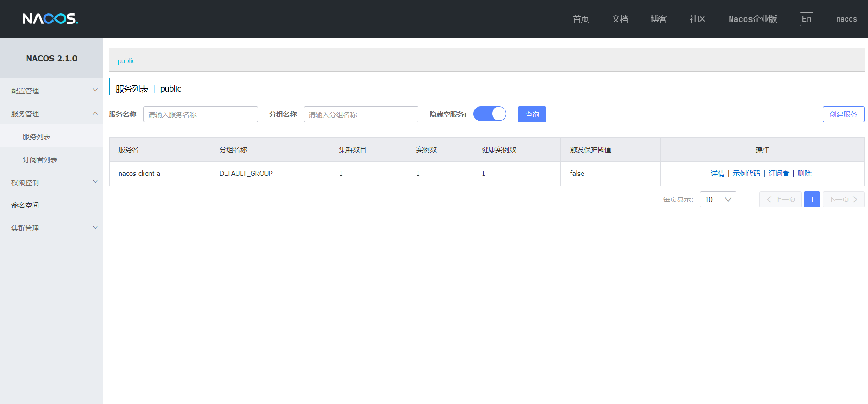Click the 创建服务 button

pyautogui.click(x=843, y=114)
